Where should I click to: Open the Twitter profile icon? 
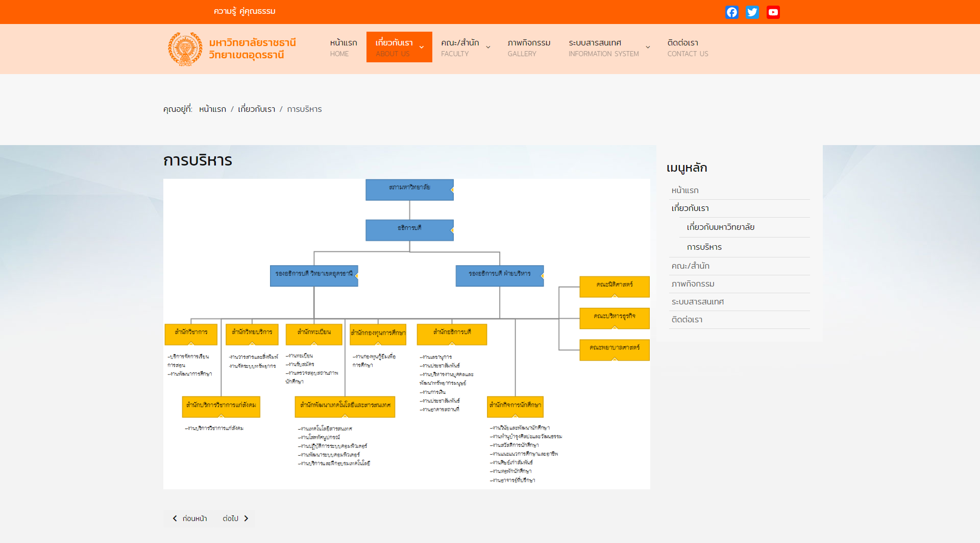(x=752, y=12)
